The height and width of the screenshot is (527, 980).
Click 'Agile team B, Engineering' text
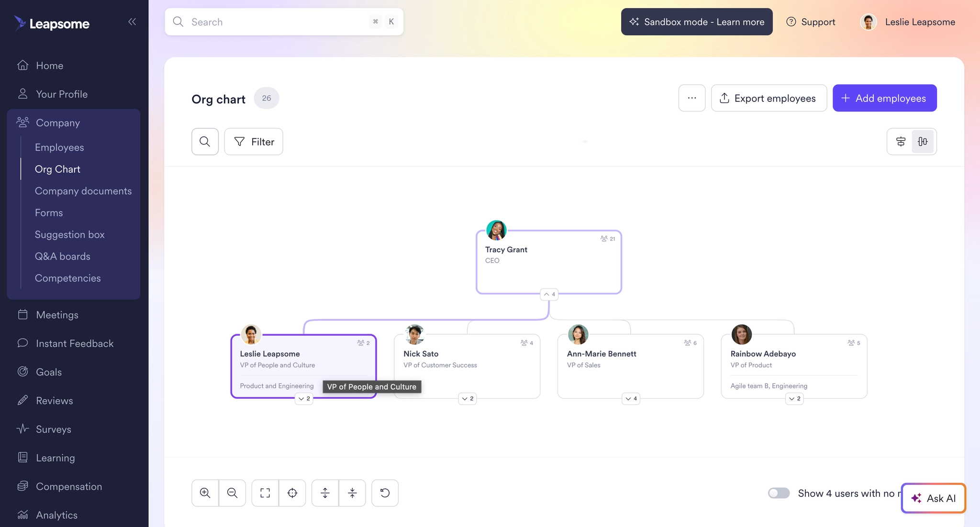(x=768, y=386)
